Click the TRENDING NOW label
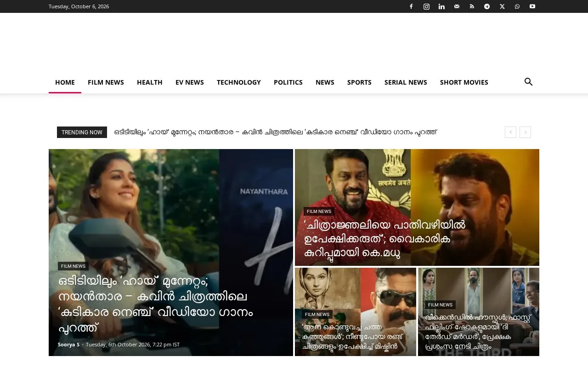 (x=82, y=132)
